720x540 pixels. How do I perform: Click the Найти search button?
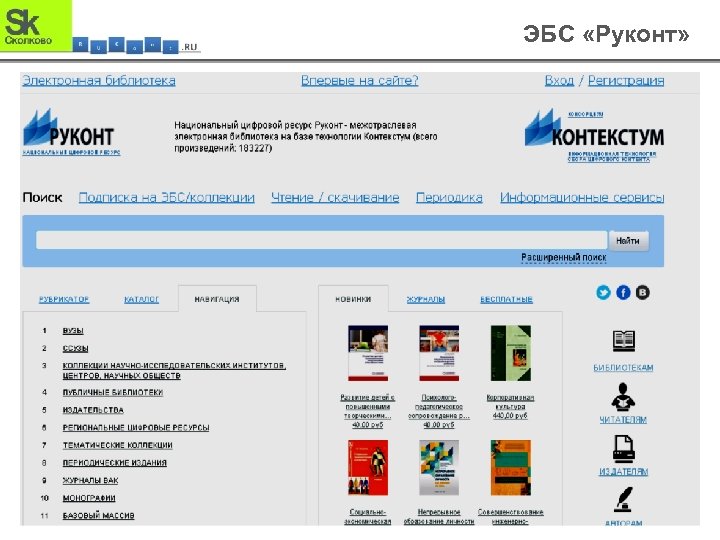click(628, 241)
